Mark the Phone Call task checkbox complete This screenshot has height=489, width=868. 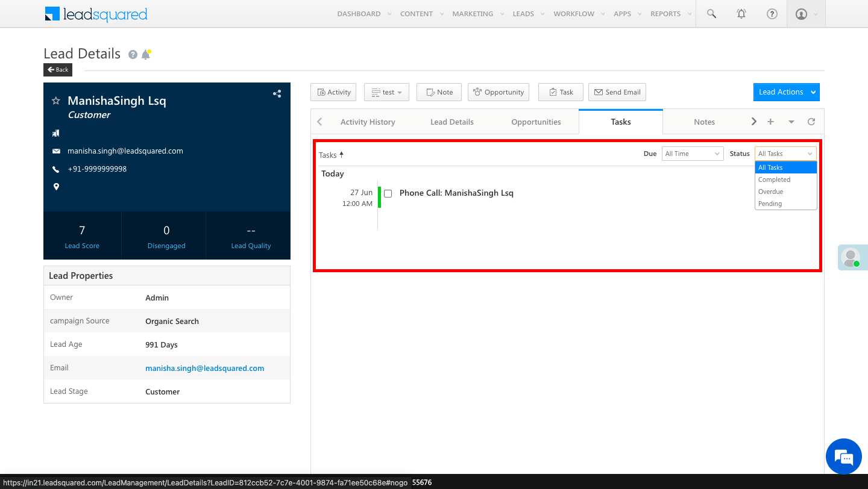pos(388,193)
